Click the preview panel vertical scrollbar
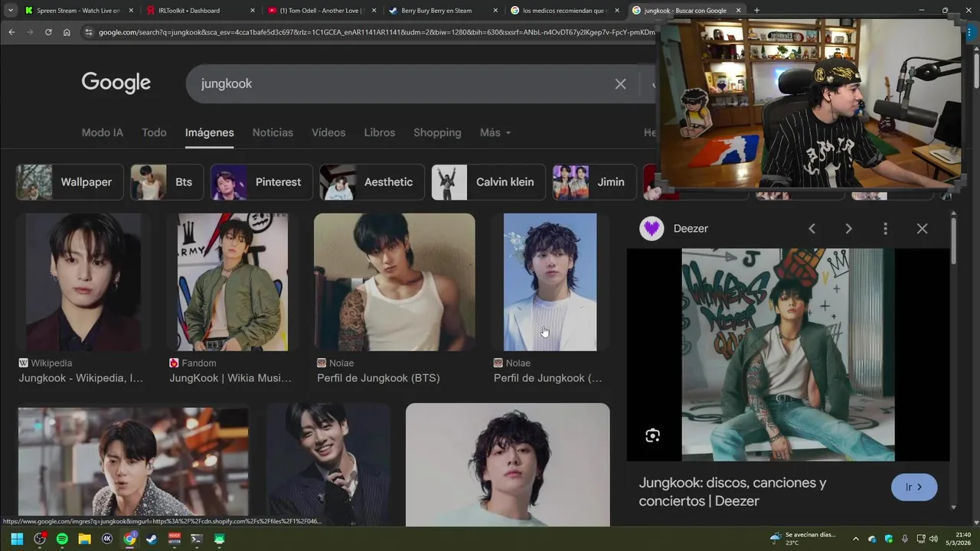This screenshot has width=980, height=551. (x=953, y=241)
